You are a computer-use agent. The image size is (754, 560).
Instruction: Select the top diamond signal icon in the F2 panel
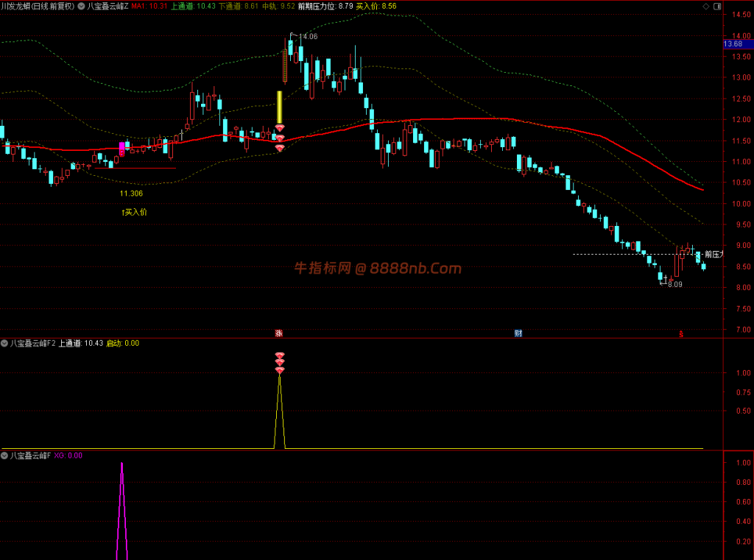click(x=279, y=355)
